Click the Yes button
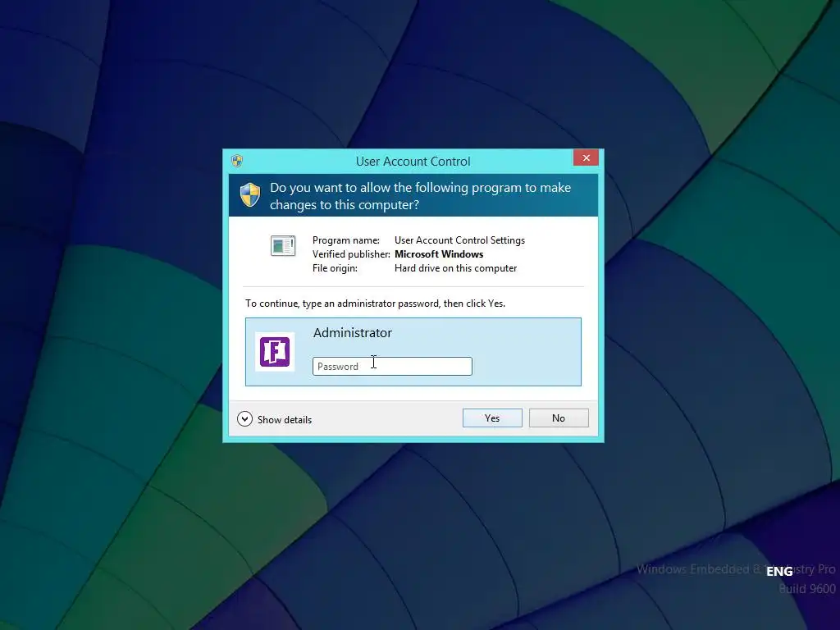Screen dimensions: 840x630 point(492,418)
